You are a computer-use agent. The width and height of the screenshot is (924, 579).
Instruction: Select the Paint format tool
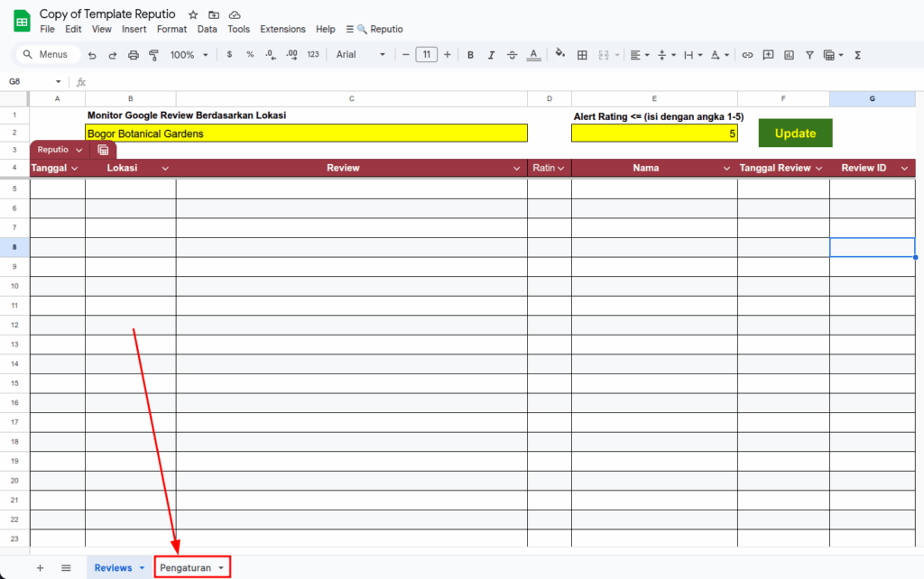pos(153,55)
